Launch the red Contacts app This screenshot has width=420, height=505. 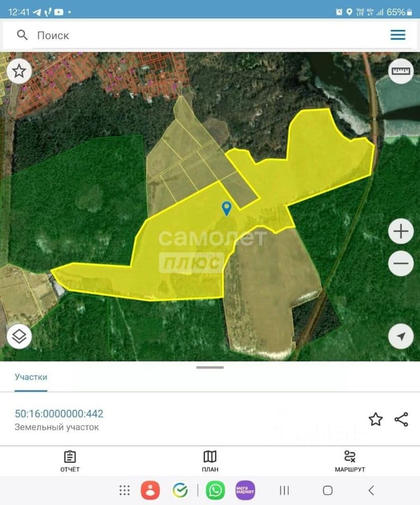click(x=150, y=490)
